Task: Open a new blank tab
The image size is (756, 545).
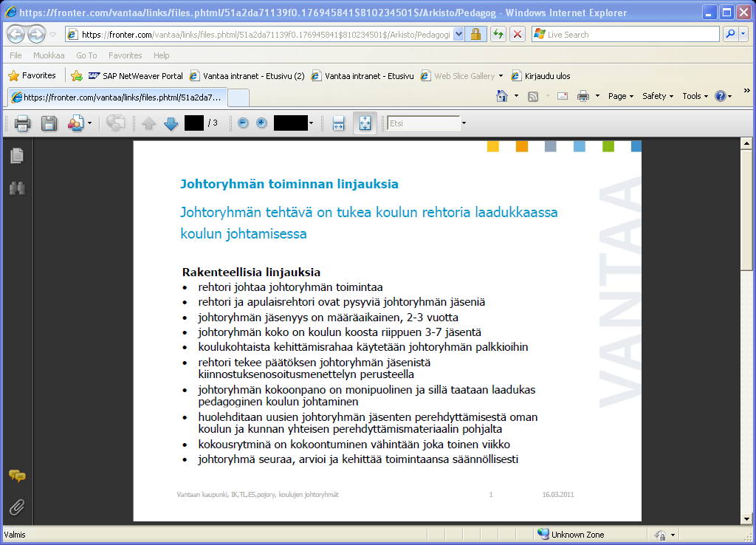Action: point(238,97)
